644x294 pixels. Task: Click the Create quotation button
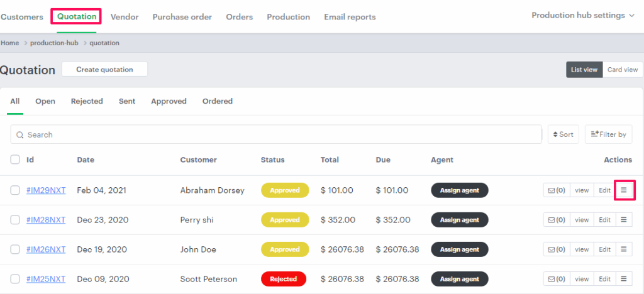coord(104,70)
